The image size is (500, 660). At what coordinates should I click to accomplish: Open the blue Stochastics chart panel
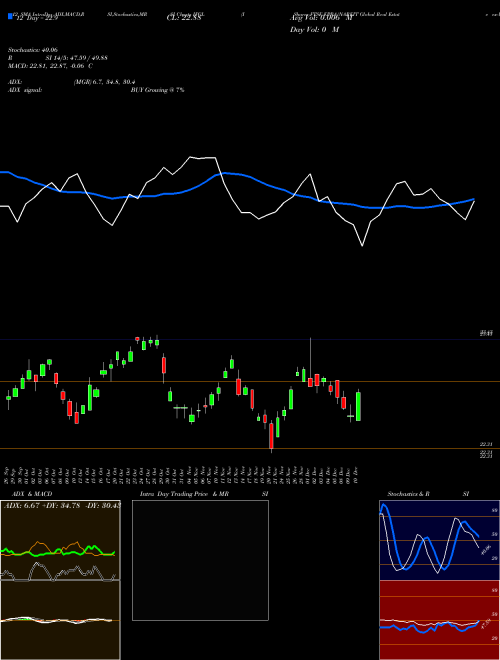439,540
